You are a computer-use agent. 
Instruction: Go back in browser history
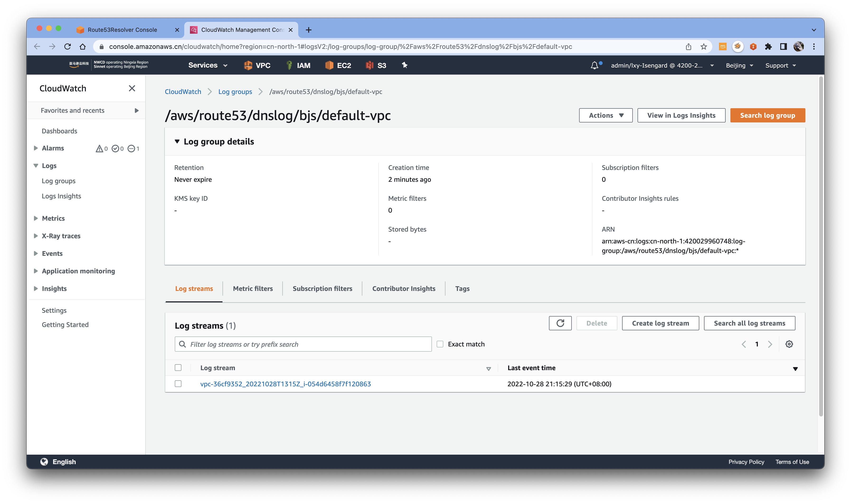[x=37, y=47]
